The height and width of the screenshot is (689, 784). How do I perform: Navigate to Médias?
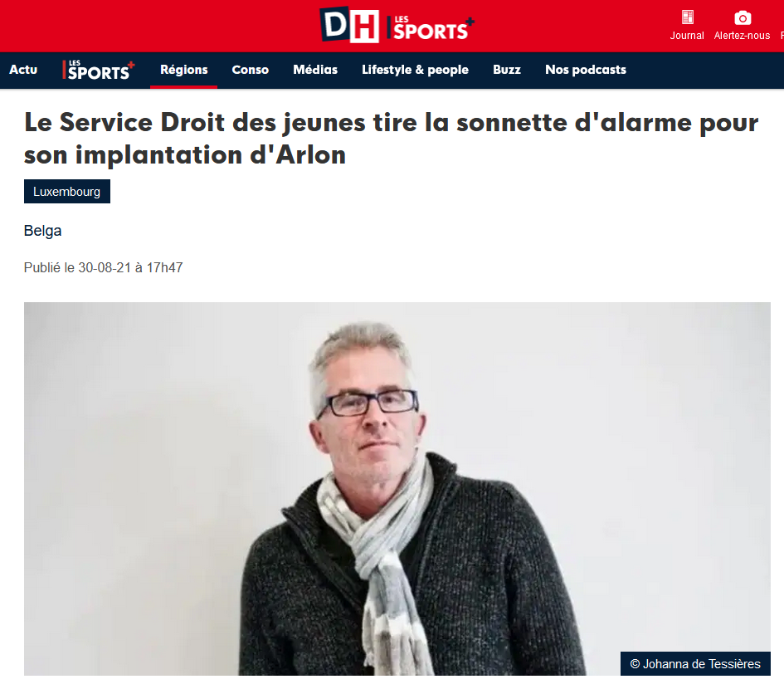[315, 70]
